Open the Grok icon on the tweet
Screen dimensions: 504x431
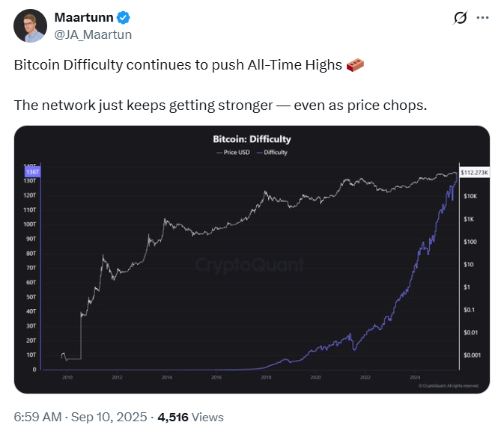tap(461, 17)
